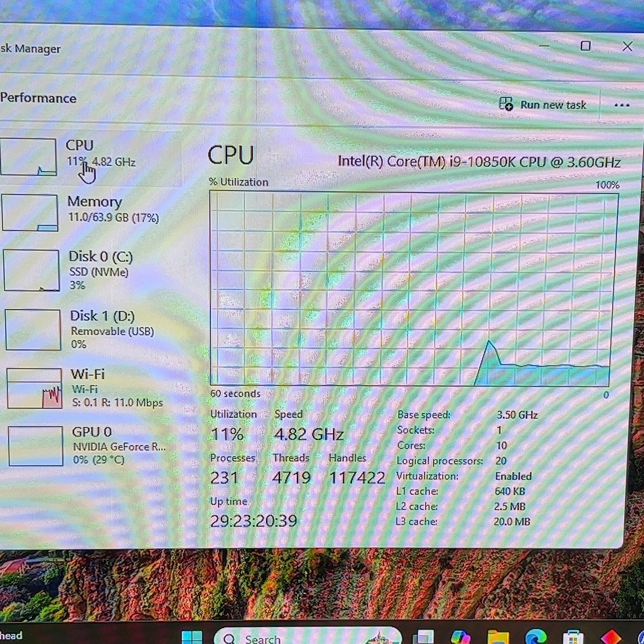The height and width of the screenshot is (644, 644).
Task: Close the Task Manager window
Action: (x=627, y=47)
